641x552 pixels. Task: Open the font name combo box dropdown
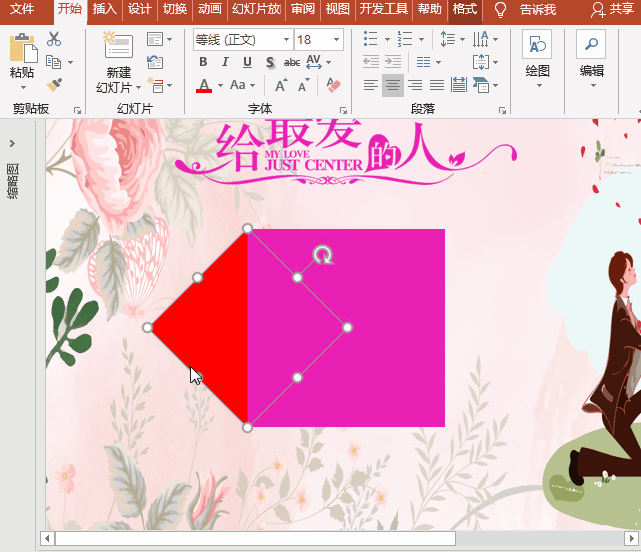(x=286, y=40)
